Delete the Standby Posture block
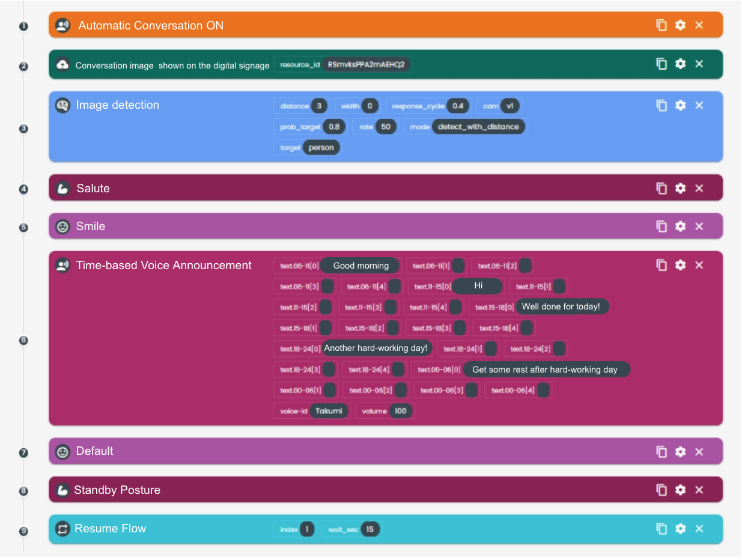742x560 pixels. click(x=699, y=490)
